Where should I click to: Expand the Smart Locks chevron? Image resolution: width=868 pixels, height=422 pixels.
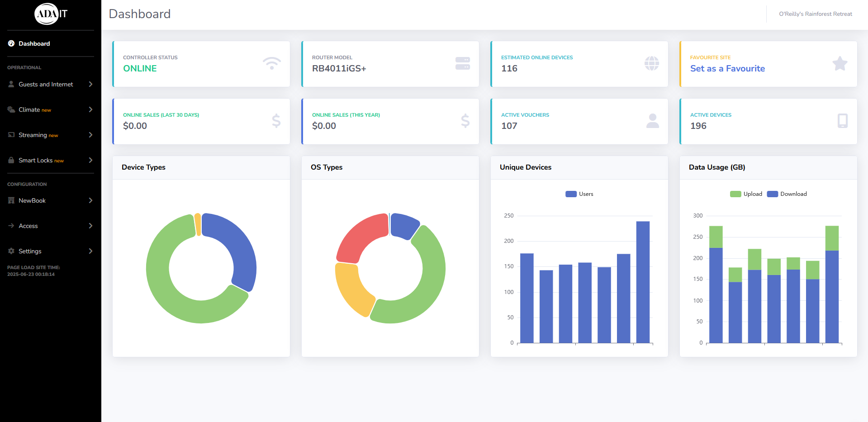(x=90, y=160)
